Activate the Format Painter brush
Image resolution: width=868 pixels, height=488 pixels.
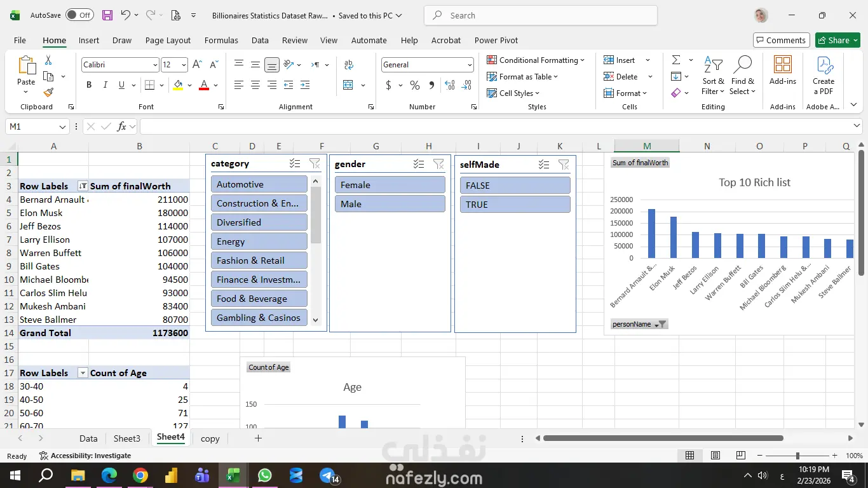[x=48, y=92]
